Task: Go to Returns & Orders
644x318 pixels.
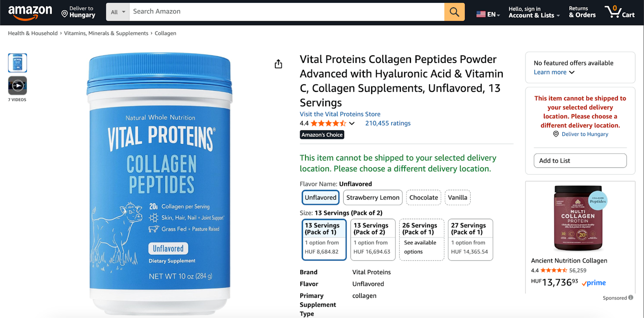Action: 582,12
